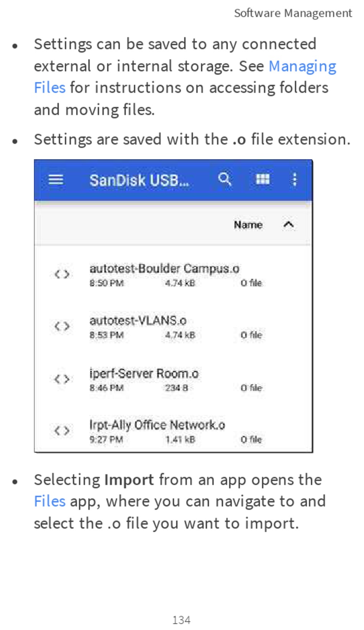The image size is (364, 630).
Task: Select the autotest-VLANS.o file name
Action: pos(138,320)
